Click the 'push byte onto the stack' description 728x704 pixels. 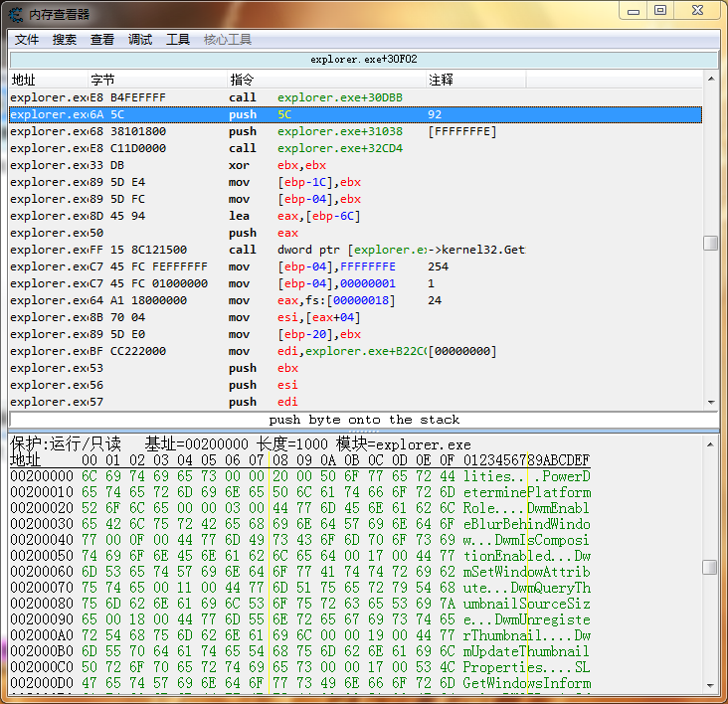(x=364, y=420)
